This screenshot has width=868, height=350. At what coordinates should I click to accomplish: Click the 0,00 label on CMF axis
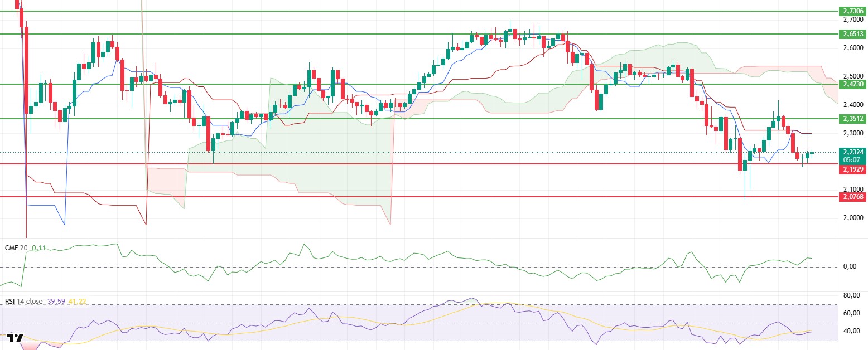(x=850, y=266)
